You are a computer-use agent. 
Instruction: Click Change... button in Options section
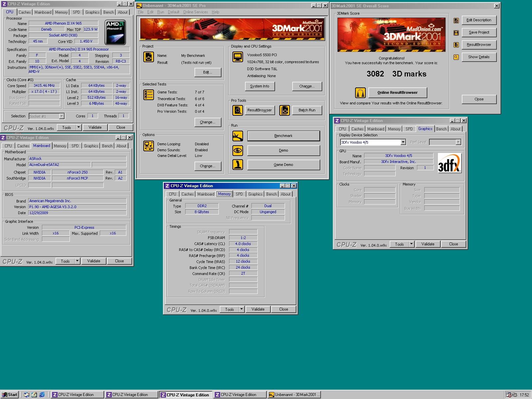pos(208,166)
